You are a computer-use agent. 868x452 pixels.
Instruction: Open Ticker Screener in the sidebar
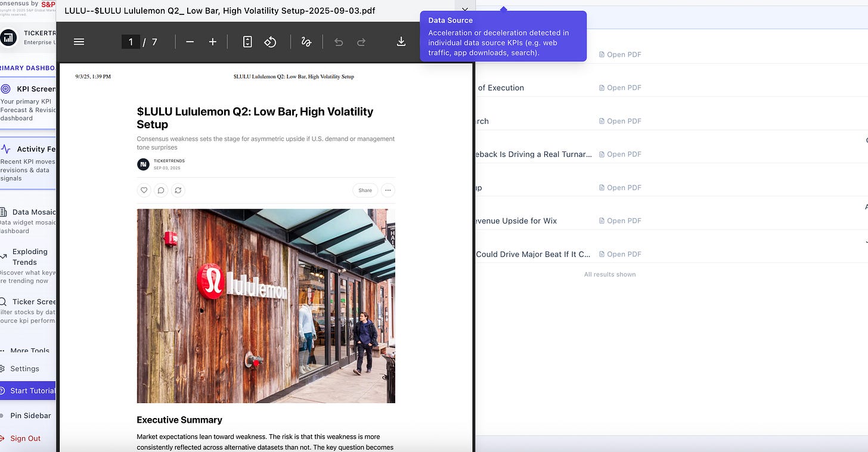point(28,311)
